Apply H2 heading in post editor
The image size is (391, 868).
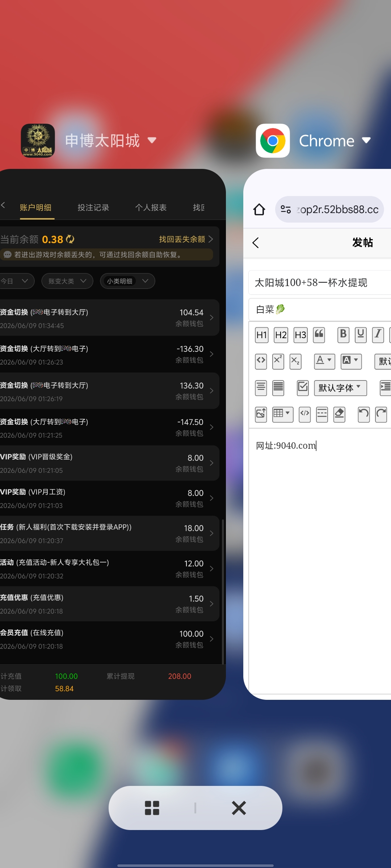pyautogui.click(x=281, y=335)
